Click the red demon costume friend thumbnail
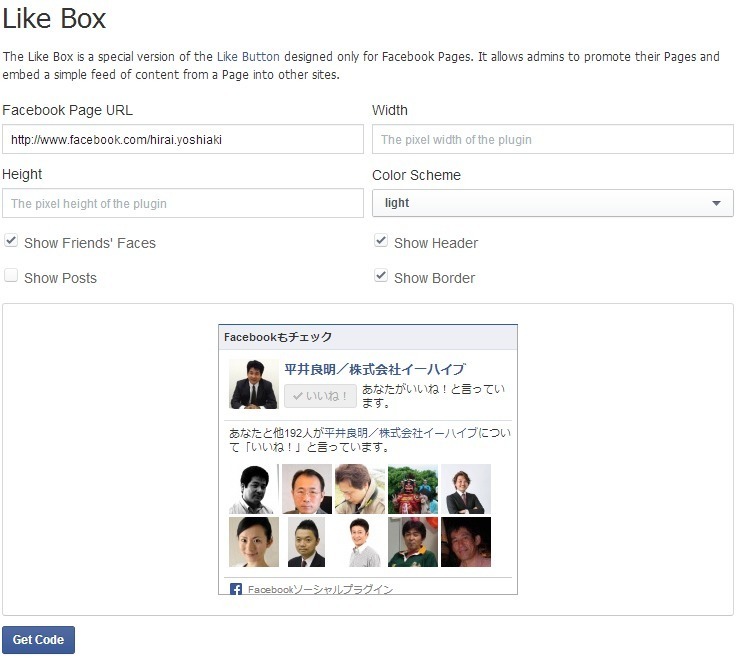The height and width of the screenshot is (658, 740). pos(413,489)
